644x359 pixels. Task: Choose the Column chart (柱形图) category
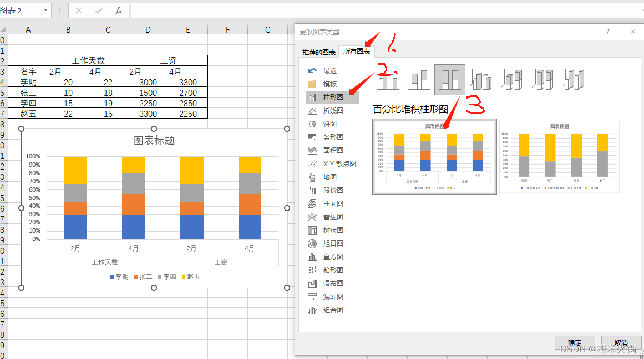pyautogui.click(x=333, y=98)
